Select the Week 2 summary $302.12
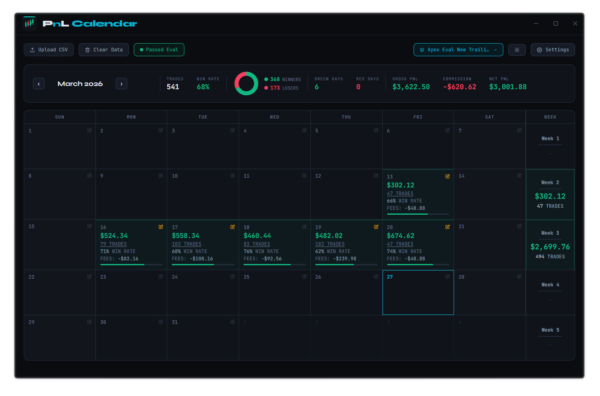This screenshot has width=600, height=396. 550,196
